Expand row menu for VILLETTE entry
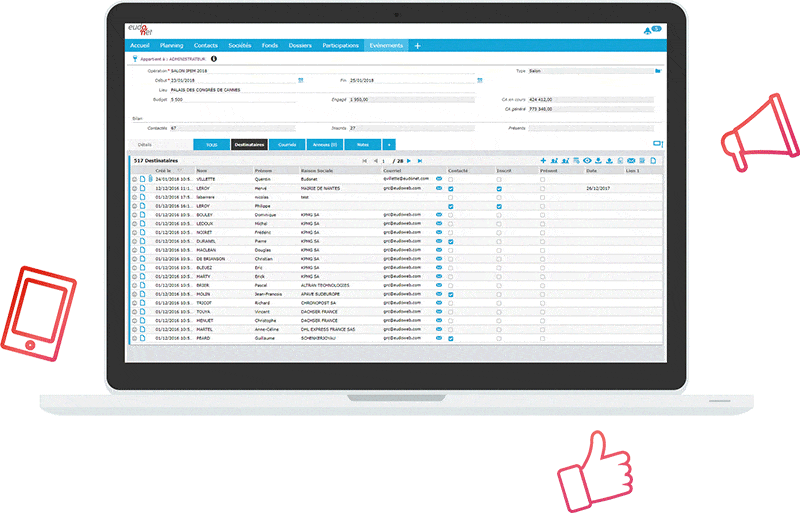The image size is (800, 513). (x=135, y=179)
